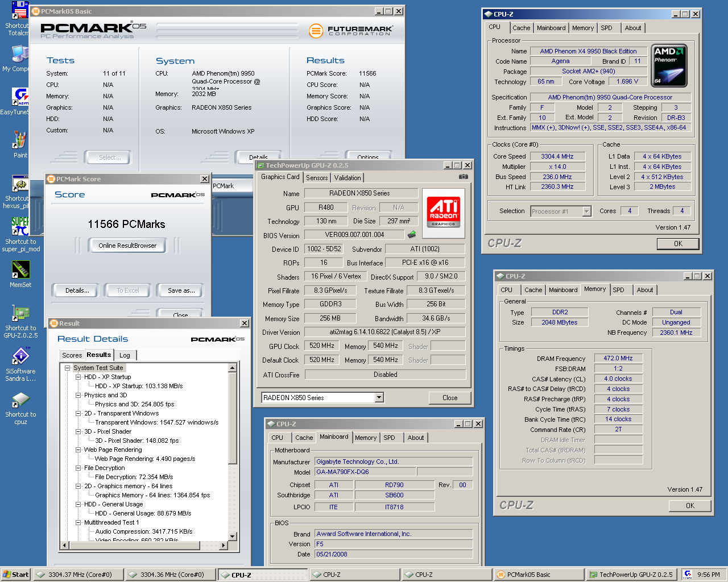Click OK in the Memory CPU-Z window

tap(690, 506)
